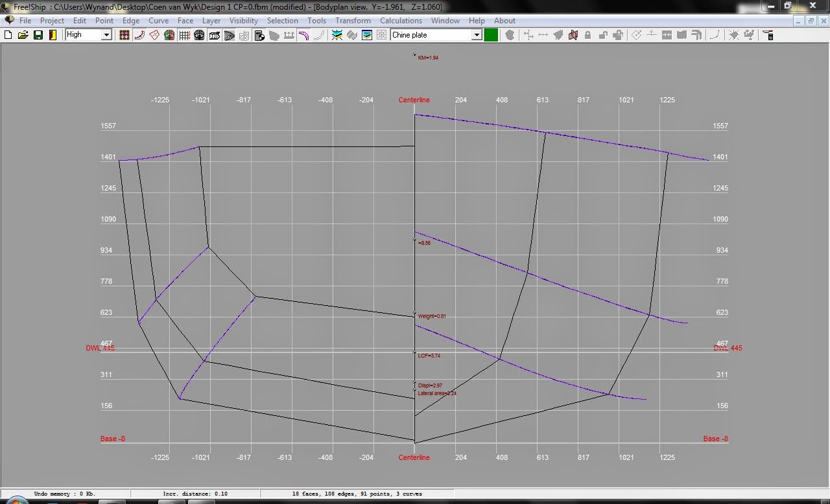This screenshot has width=830, height=504.
Task: Open the Selection menu
Action: click(283, 21)
